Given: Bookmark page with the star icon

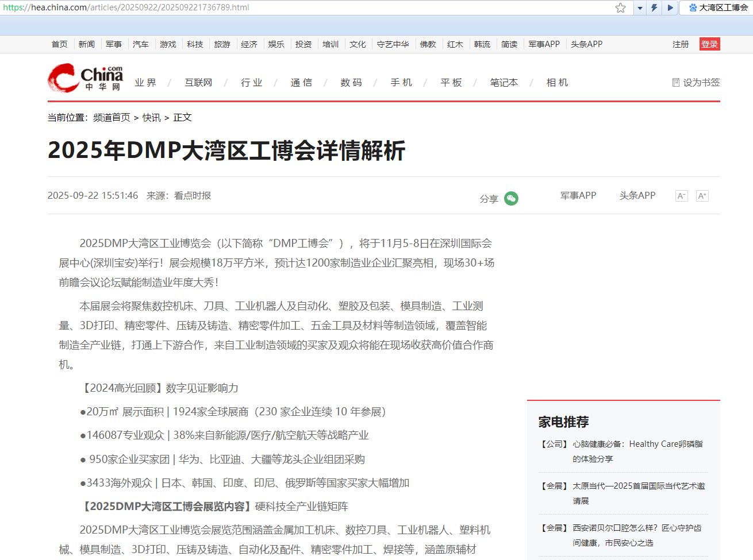Looking at the screenshot, I should [620, 7].
